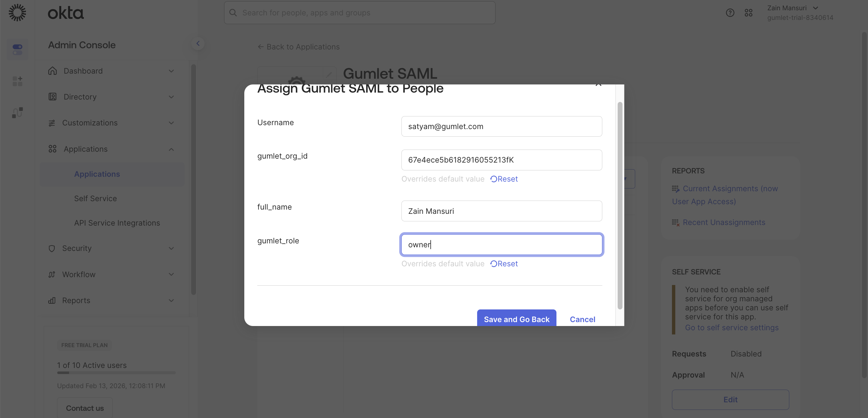Viewport: 868px width, 418px height.
Task: Click the Reports bar chart icon
Action: [52, 300]
